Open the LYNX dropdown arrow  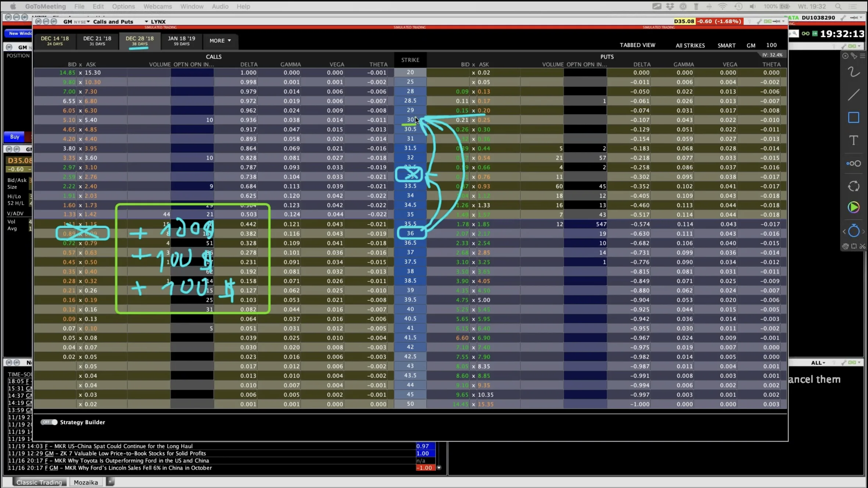(146, 22)
